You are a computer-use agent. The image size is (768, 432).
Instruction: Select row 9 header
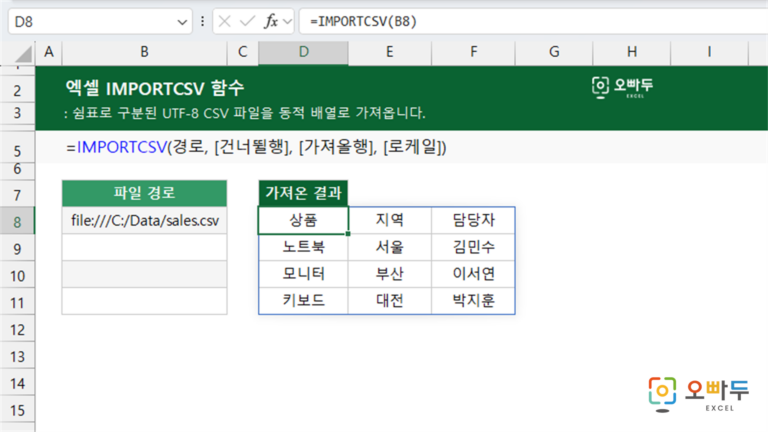click(18, 249)
